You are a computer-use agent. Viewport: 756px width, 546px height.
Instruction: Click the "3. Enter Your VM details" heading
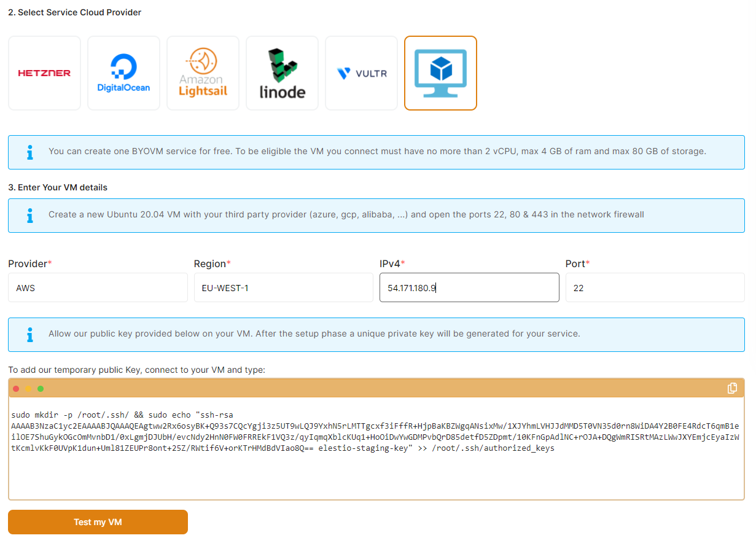coord(58,187)
